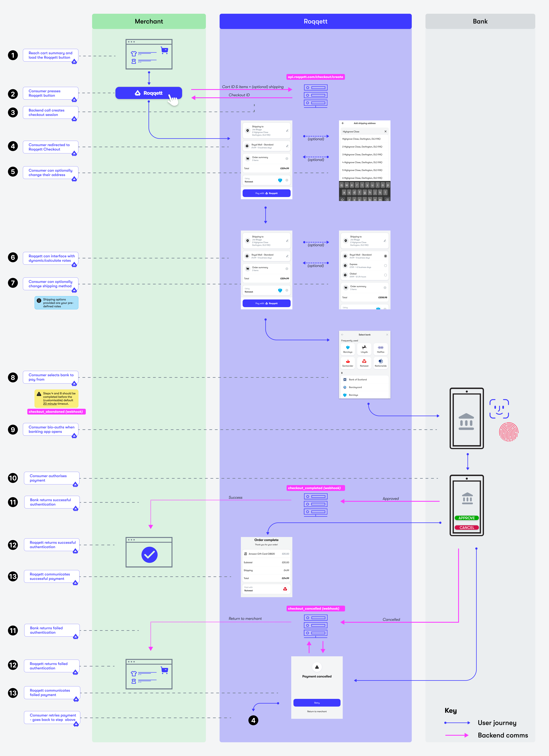Select the Global shipping radio button
The height and width of the screenshot is (756, 549).
385,275
